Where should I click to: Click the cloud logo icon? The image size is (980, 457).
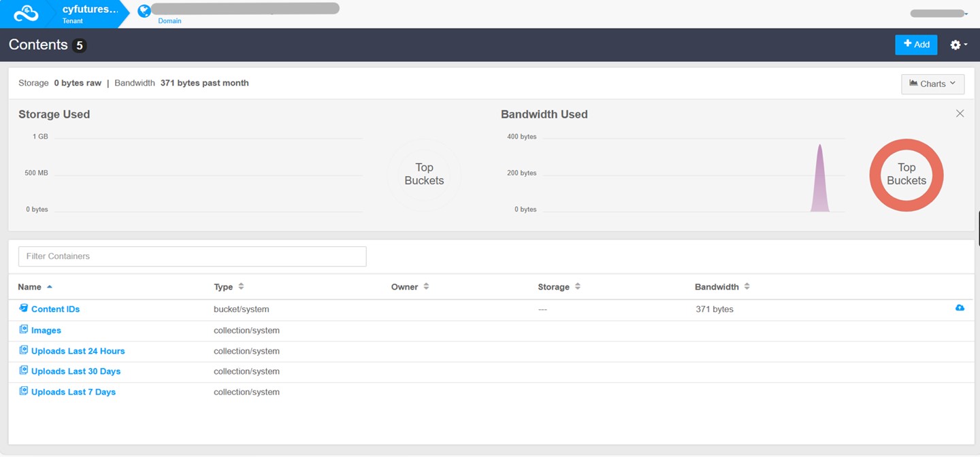(26, 14)
